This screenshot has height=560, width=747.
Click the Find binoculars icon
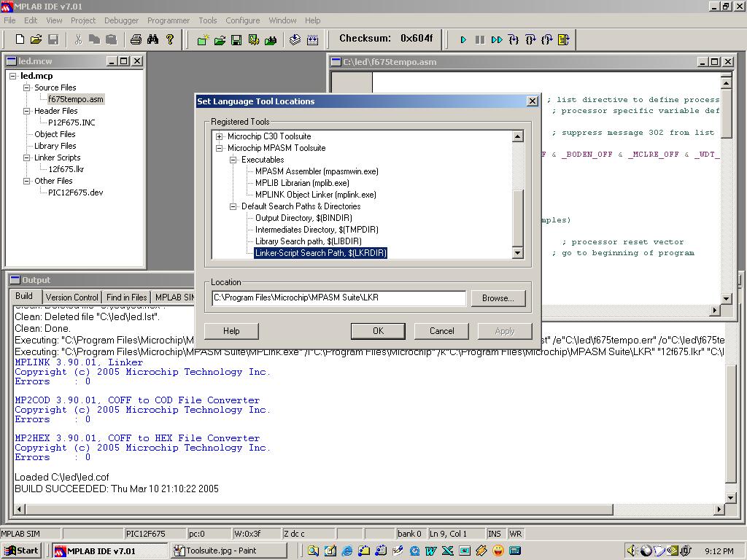152,39
